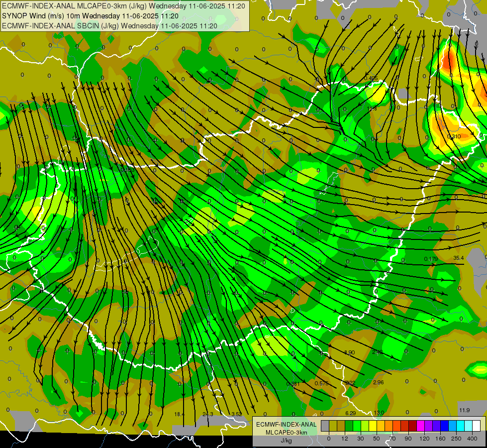Image resolution: width=487 pixels, height=448 pixels.
Task: Click the legend scale label '30'
Action: point(361,439)
